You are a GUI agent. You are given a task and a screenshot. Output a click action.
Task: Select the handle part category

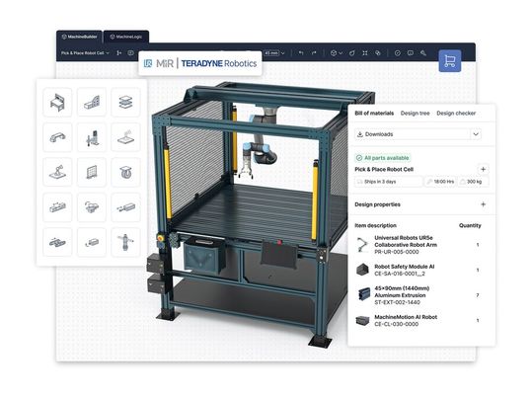coord(57,137)
